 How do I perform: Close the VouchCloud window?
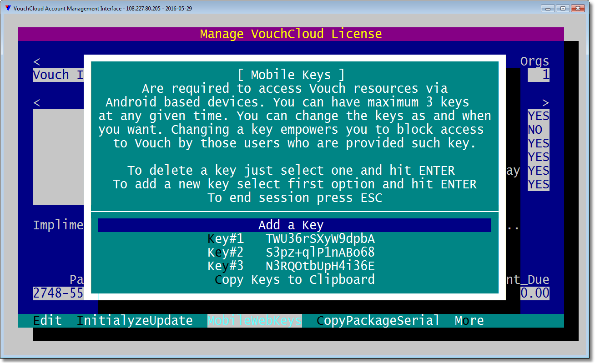(578, 8)
